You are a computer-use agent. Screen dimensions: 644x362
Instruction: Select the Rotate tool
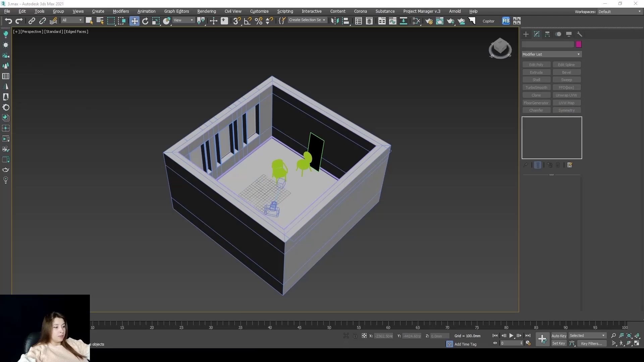point(145,21)
